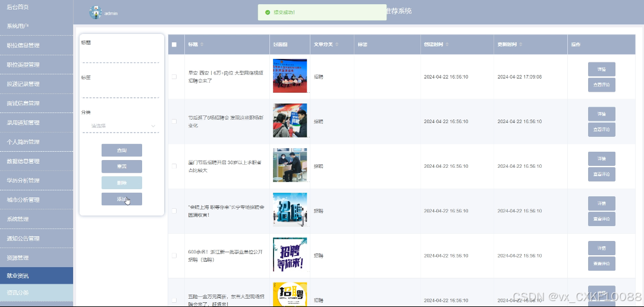The height and width of the screenshot is (307, 644).
Task: Check the row for 节后逛了5场招聘会 article
Action: pyautogui.click(x=174, y=121)
